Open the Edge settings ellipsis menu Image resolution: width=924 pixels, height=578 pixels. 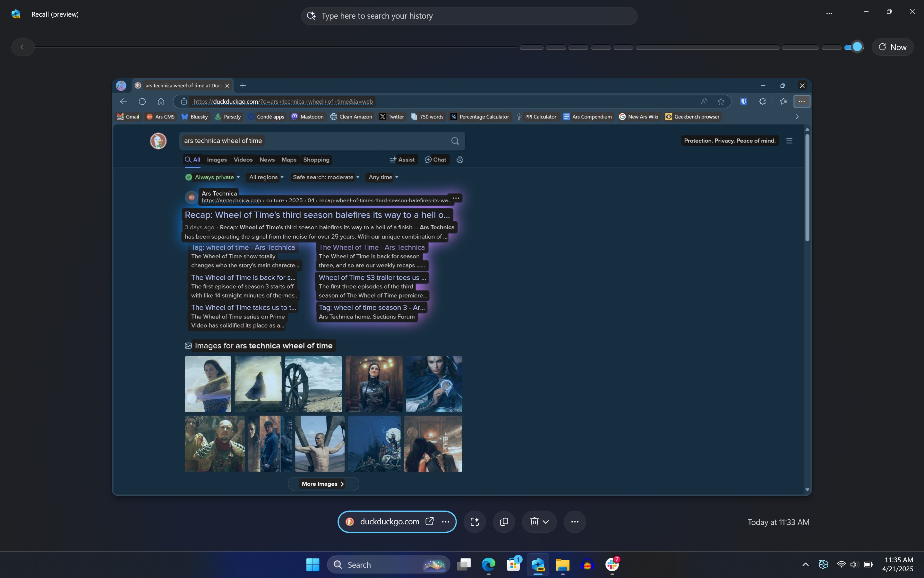802,101
